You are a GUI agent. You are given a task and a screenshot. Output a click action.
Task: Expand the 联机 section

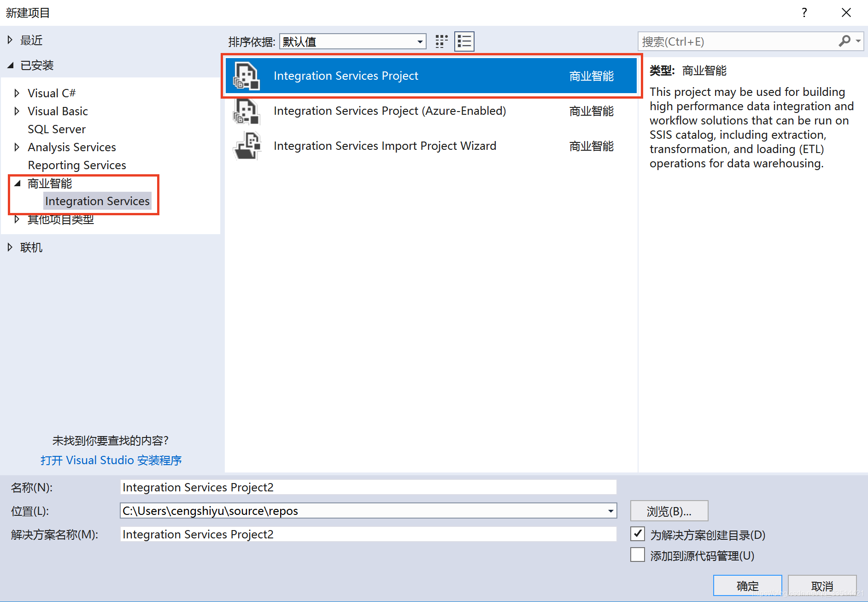(x=10, y=248)
